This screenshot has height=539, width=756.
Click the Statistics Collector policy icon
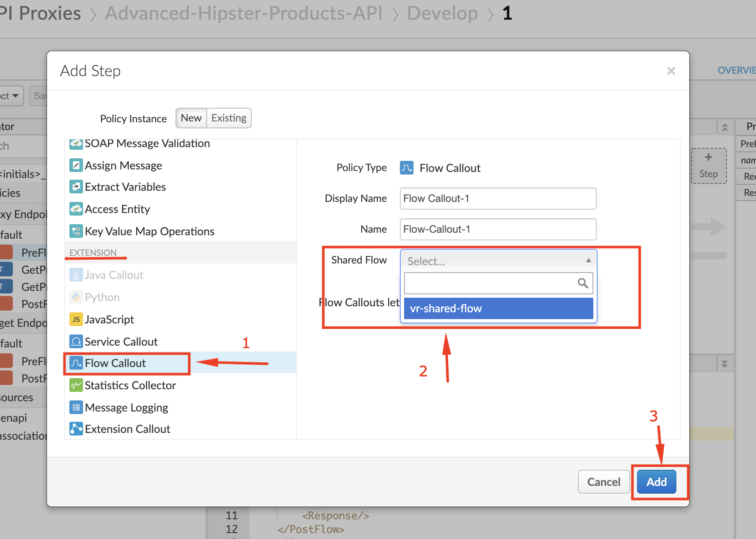(x=76, y=385)
